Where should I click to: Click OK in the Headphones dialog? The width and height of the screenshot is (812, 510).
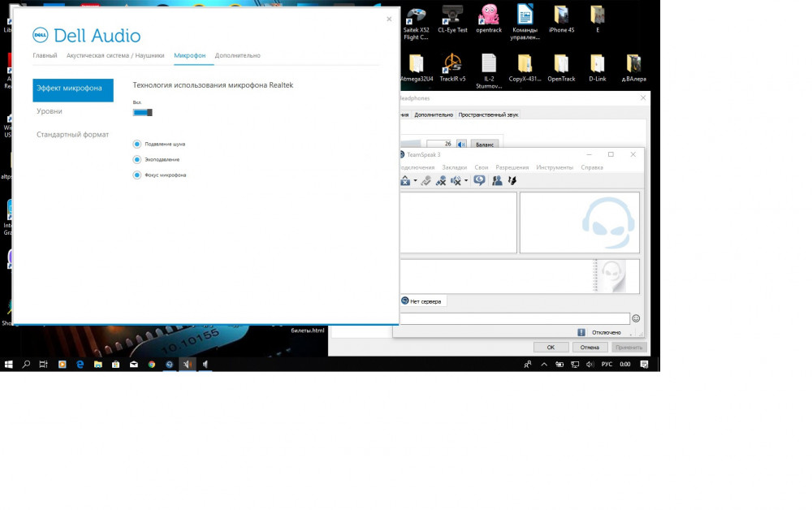coord(551,348)
